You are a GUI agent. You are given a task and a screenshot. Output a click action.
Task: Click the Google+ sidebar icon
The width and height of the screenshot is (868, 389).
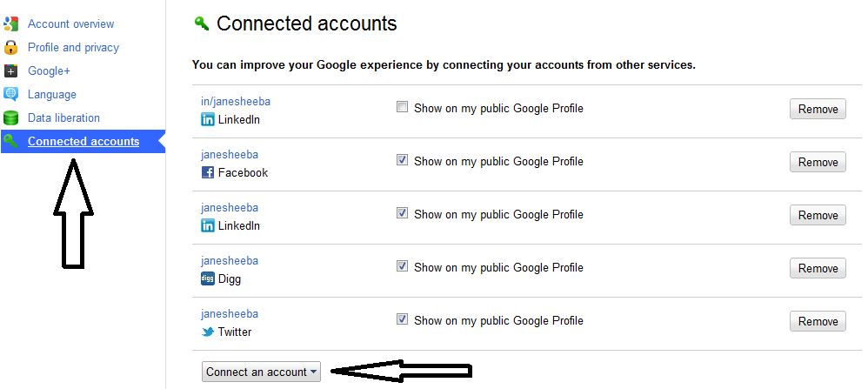(11, 70)
